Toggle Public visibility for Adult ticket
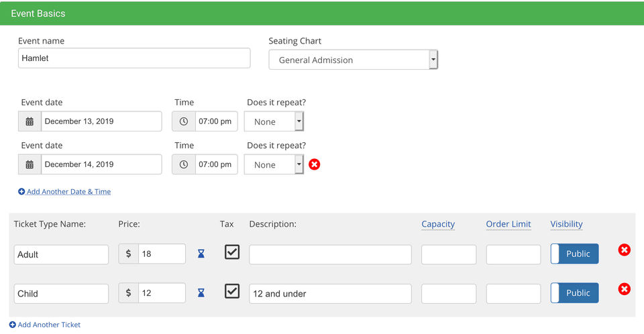This screenshot has width=644, height=334. pos(574,254)
